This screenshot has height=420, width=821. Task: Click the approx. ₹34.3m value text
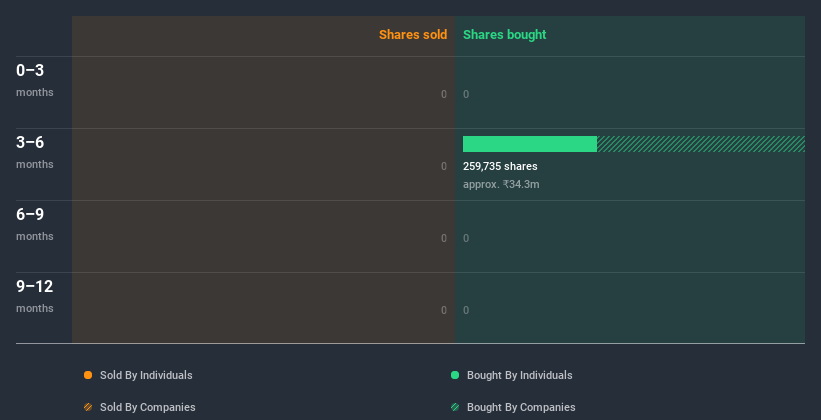tap(501, 184)
